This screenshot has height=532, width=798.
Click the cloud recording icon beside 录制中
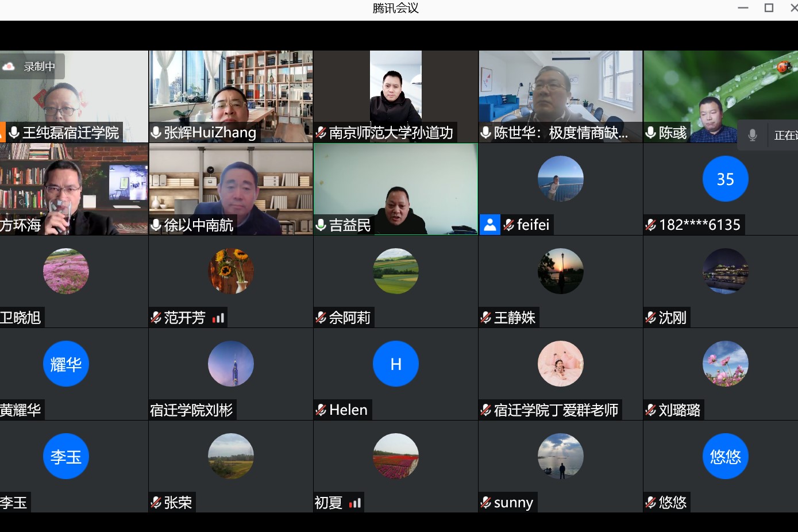(9, 67)
